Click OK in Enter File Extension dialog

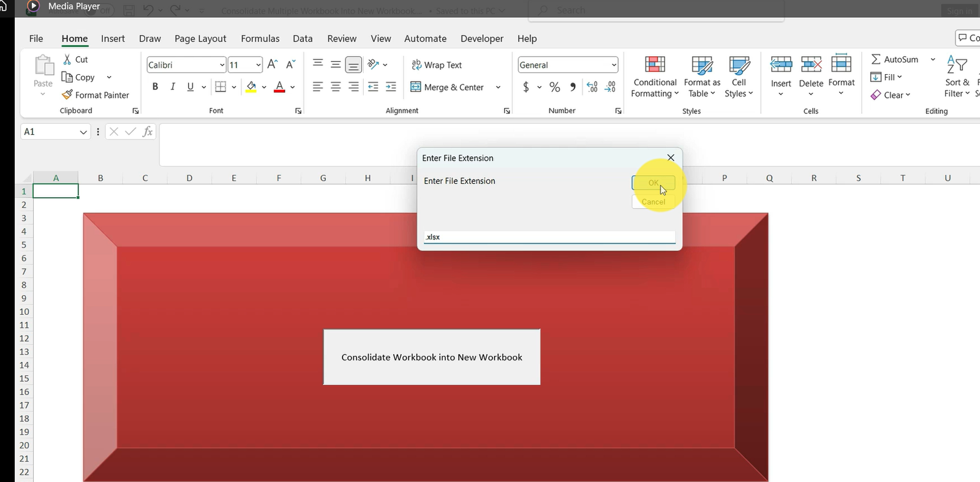tap(653, 183)
